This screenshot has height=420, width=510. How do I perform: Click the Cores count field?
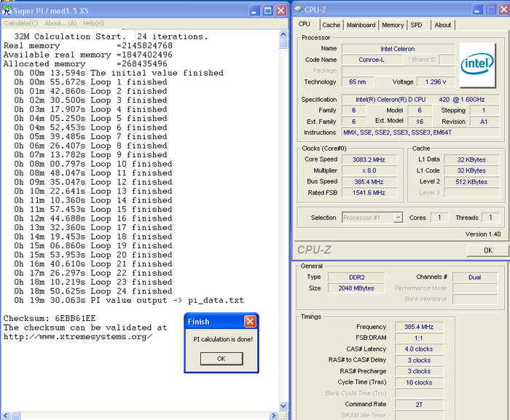click(439, 218)
